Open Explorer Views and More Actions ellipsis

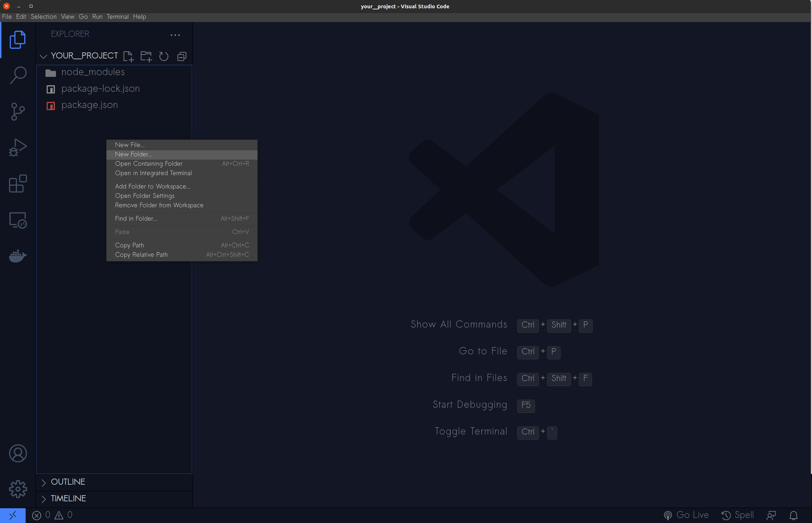pos(175,35)
